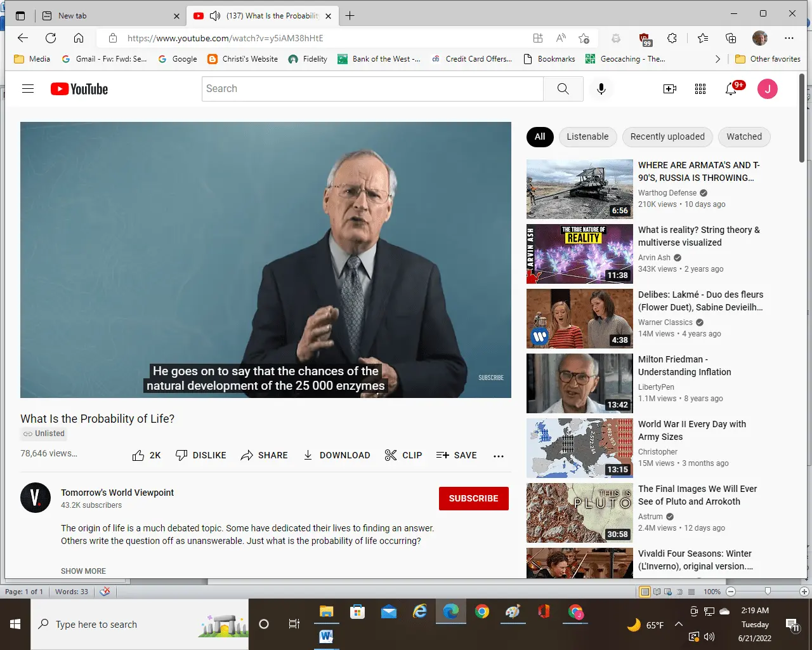Open the Media favorites folder
This screenshot has height=650, width=812.
[32, 59]
